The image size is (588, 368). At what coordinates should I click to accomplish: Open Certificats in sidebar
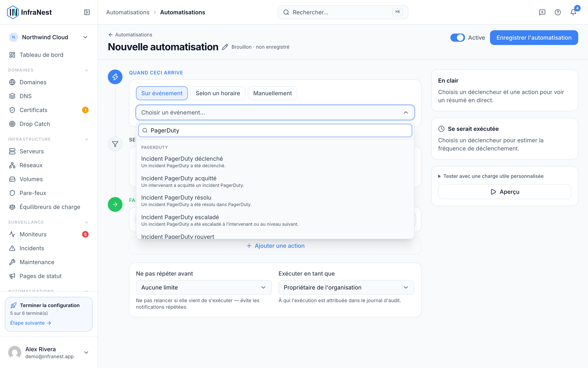49,110
